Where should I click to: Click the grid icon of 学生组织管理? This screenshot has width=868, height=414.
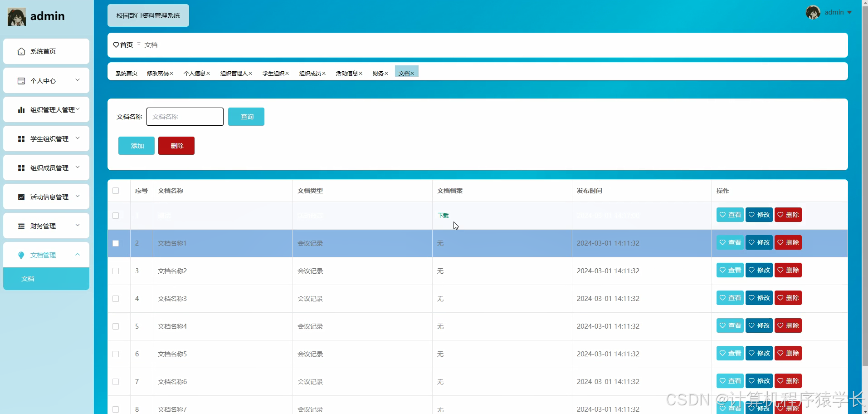[21, 139]
